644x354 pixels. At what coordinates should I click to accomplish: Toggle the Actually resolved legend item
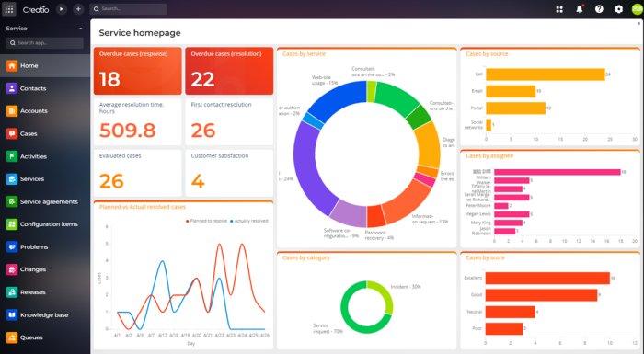tap(249, 221)
